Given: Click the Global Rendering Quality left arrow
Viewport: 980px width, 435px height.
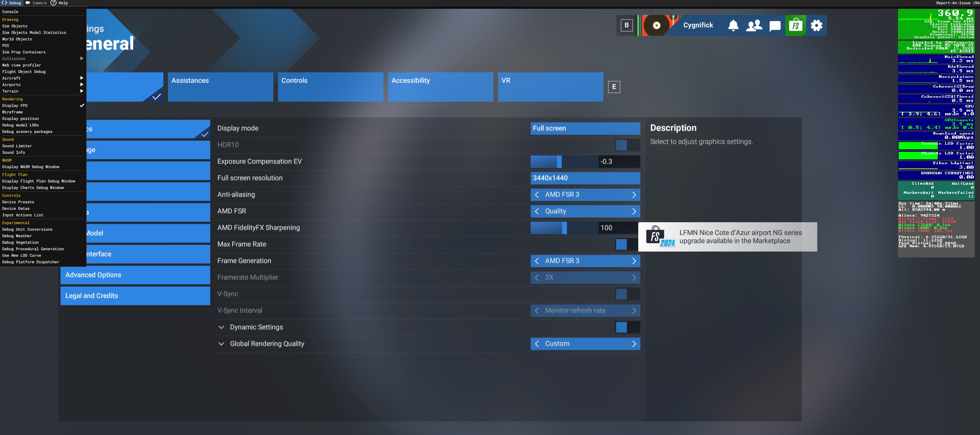Looking at the screenshot, I should (x=537, y=343).
